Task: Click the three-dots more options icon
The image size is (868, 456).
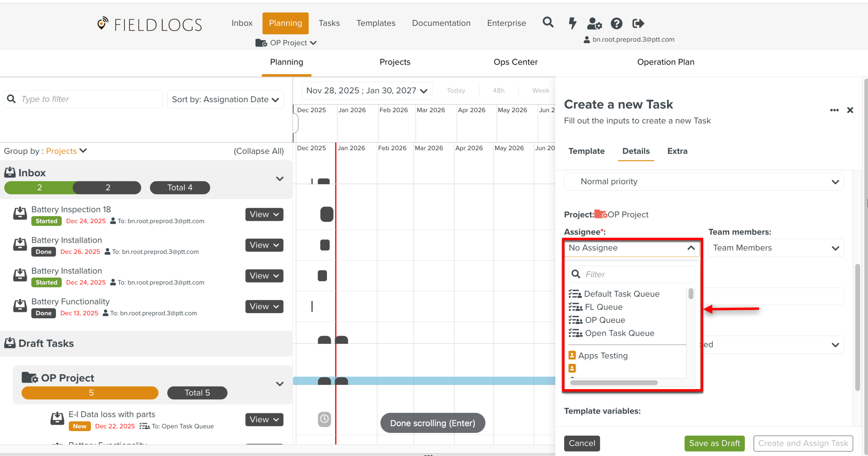Action: click(x=834, y=110)
